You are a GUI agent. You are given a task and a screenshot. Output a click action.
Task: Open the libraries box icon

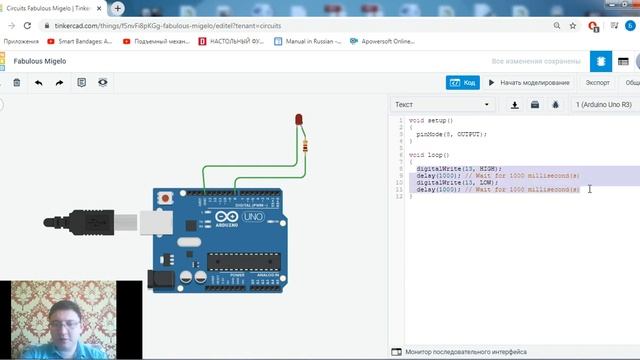coord(535,105)
